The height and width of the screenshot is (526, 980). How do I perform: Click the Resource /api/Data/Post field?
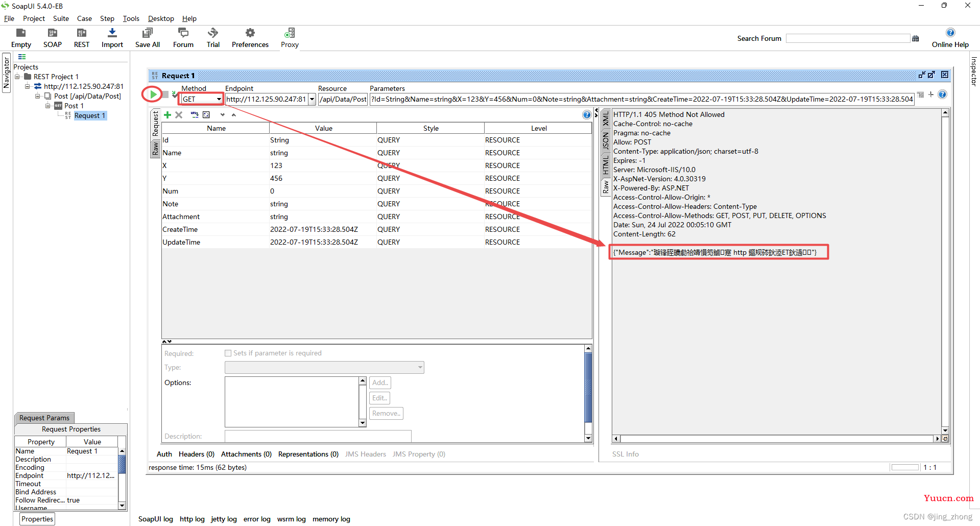tap(343, 99)
